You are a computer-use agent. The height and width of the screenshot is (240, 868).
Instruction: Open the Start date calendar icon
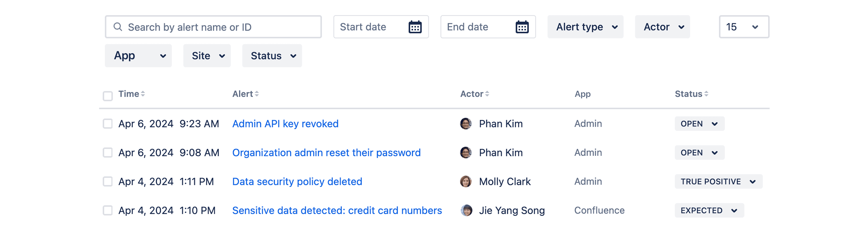(415, 27)
